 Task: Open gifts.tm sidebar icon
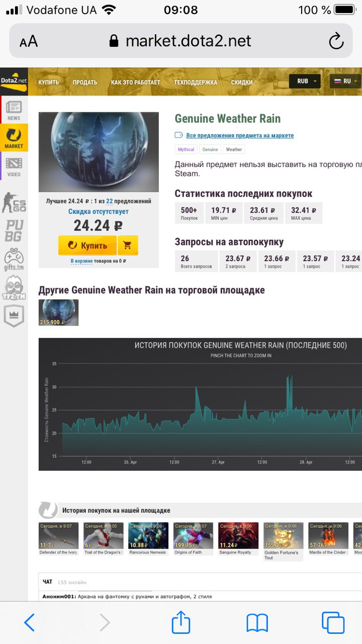tap(14, 260)
